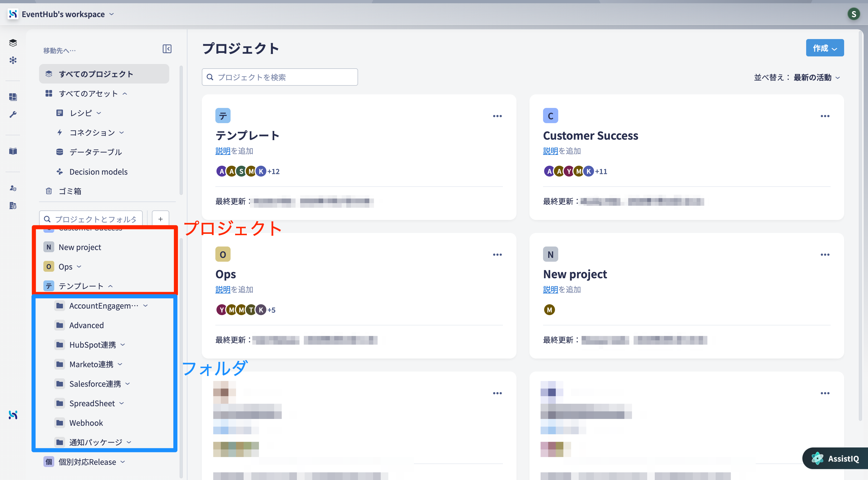Select New project in the sidebar list
This screenshot has width=868, height=480.
tap(79, 247)
